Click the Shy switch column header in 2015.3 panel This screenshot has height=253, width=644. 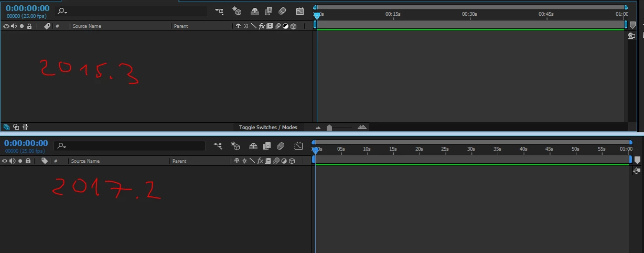(x=238, y=26)
